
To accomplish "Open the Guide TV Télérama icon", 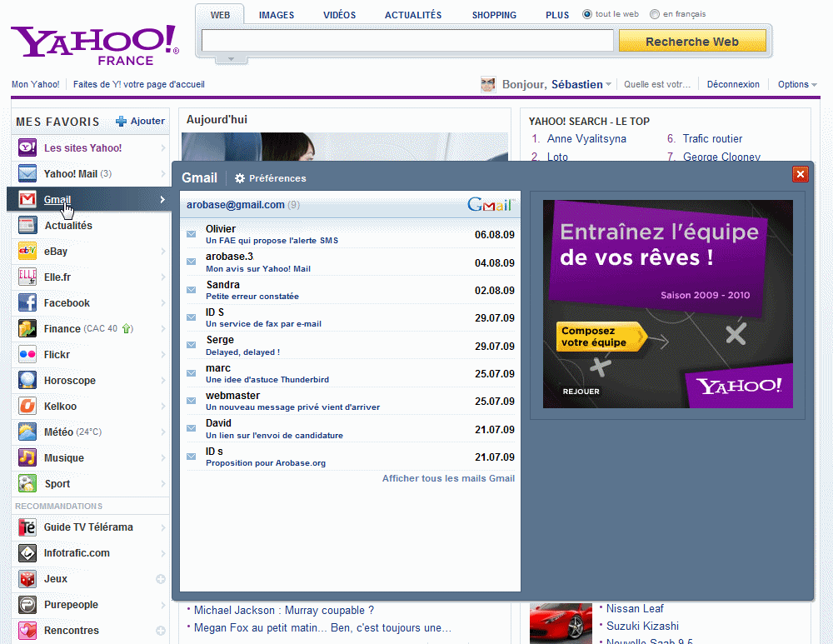I will [27, 527].
